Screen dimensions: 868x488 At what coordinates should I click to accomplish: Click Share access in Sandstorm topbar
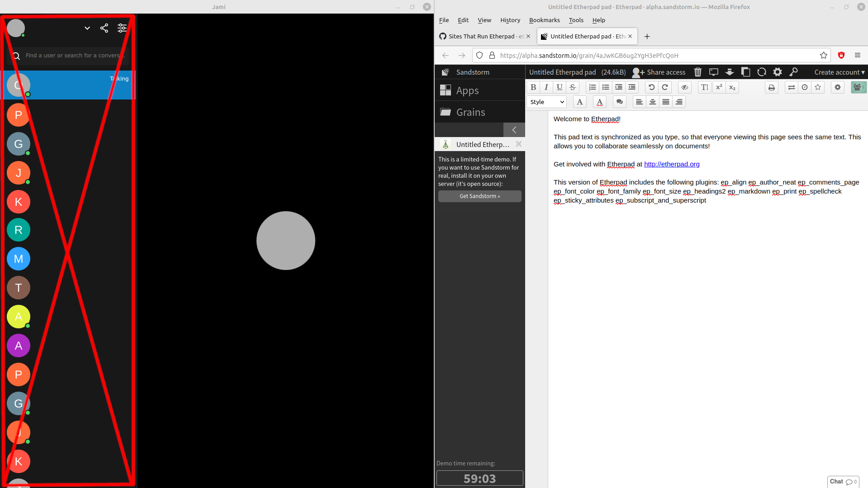click(x=659, y=72)
